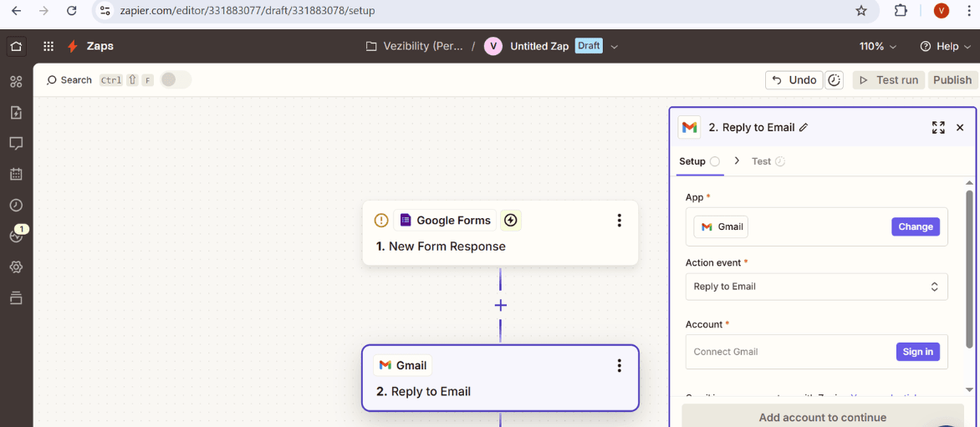The height and width of the screenshot is (427, 980).
Task: Expand the step panel to fullscreen
Action: [938, 128]
